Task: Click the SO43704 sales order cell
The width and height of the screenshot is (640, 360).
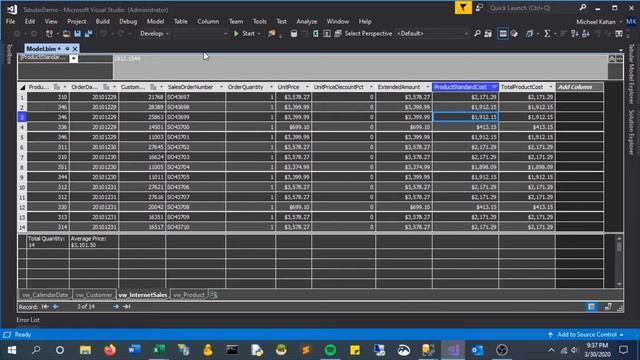Action: point(196,167)
